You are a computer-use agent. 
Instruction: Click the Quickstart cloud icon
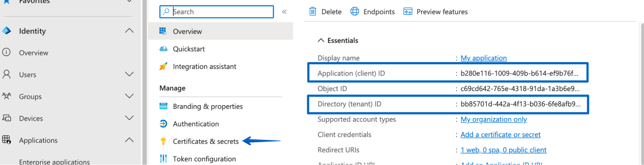[x=163, y=49]
